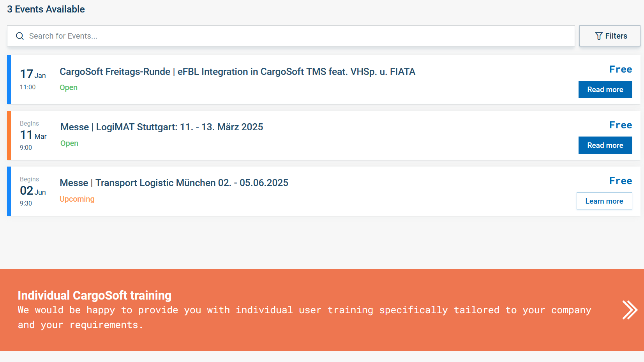Open the CargoSoft Freitags-Runde eFBL event title
This screenshot has width=644, height=362.
pos(237,72)
